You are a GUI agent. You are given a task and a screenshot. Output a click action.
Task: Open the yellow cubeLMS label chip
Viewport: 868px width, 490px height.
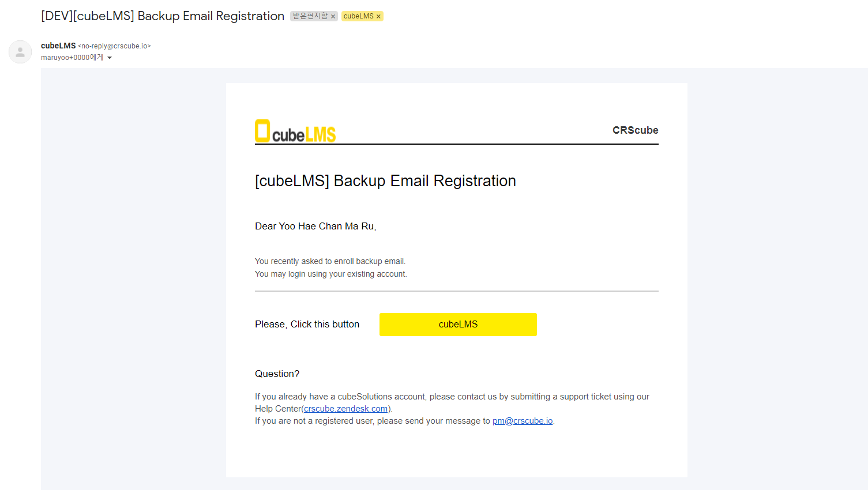[358, 16]
